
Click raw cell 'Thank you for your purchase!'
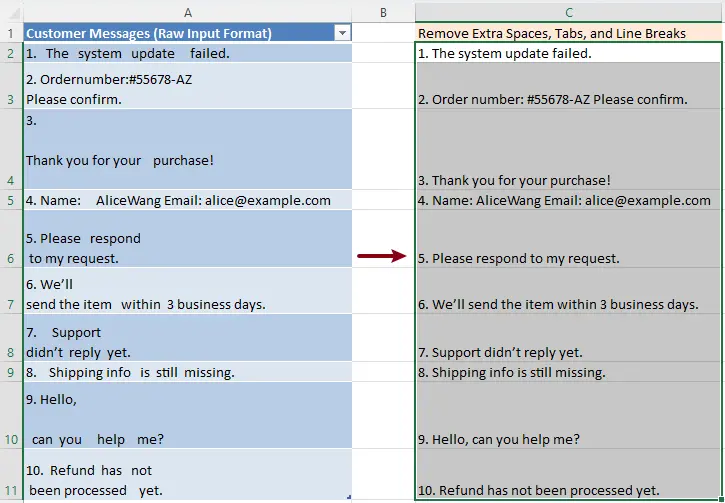(187, 150)
